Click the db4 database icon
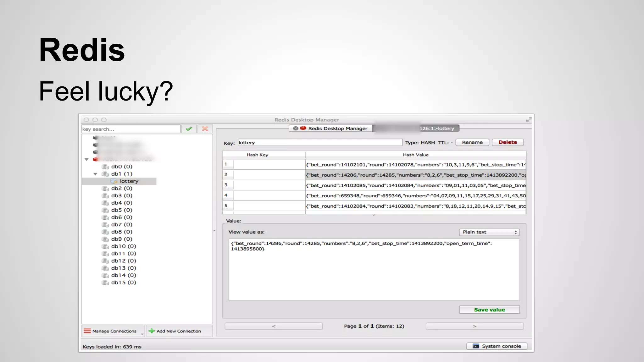The height and width of the screenshot is (362, 644). click(x=105, y=203)
